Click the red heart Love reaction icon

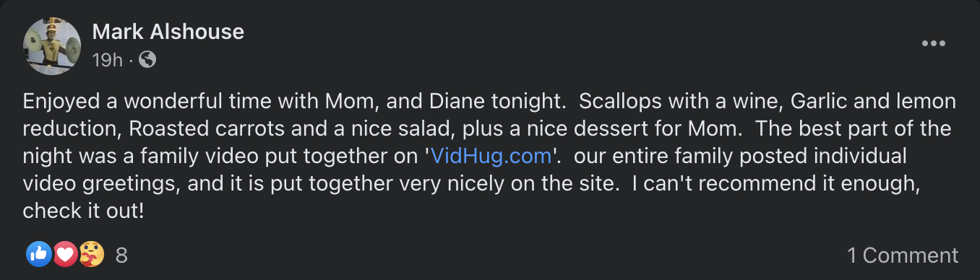[x=65, y=254]
